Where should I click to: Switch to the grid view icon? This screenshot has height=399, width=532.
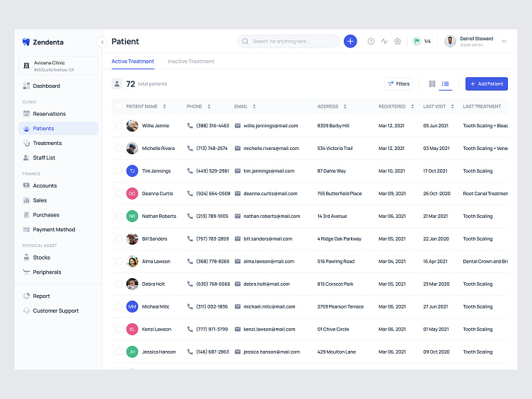point(432,83)
